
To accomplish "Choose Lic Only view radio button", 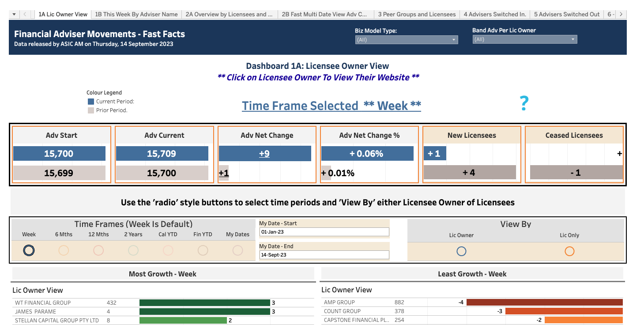I will point(569,251).
